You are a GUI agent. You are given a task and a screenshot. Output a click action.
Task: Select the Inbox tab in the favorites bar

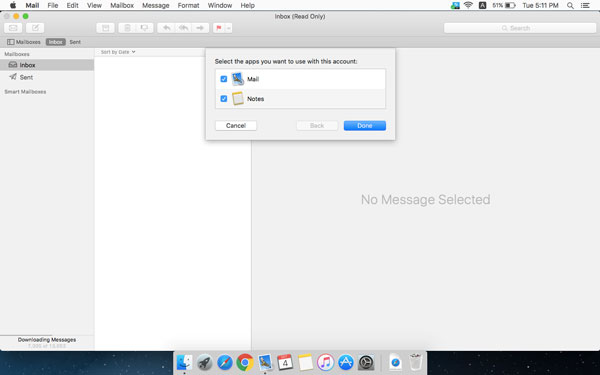coord(55,42)
